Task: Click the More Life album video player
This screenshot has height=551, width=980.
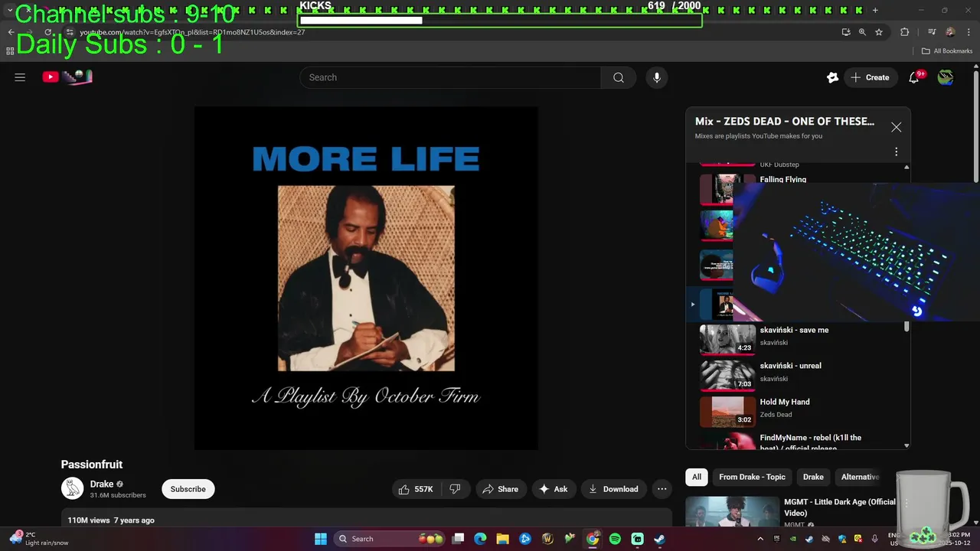Action: [366, 278]
